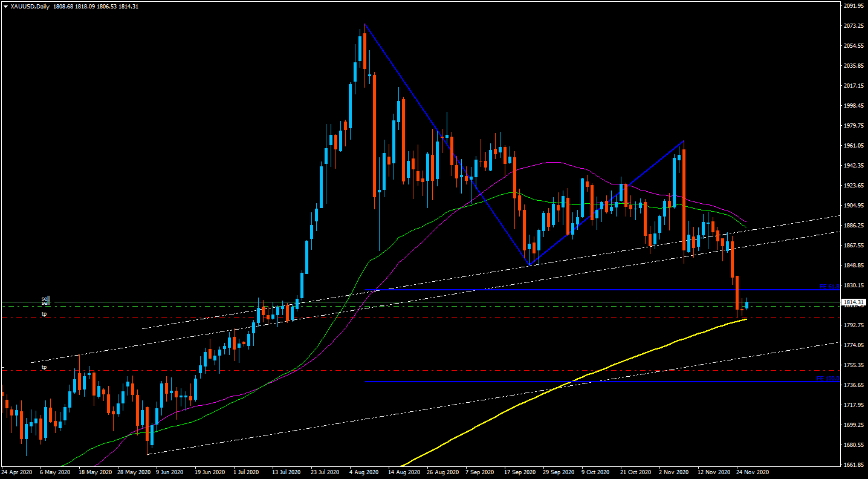
Task: Click the 1979.75 price scale label
Action: (x=852, y=126)
